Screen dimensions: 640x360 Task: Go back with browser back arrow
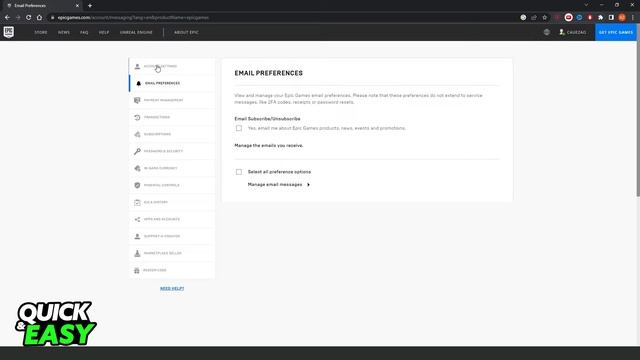pyautogui.click(x=7, y=18)
